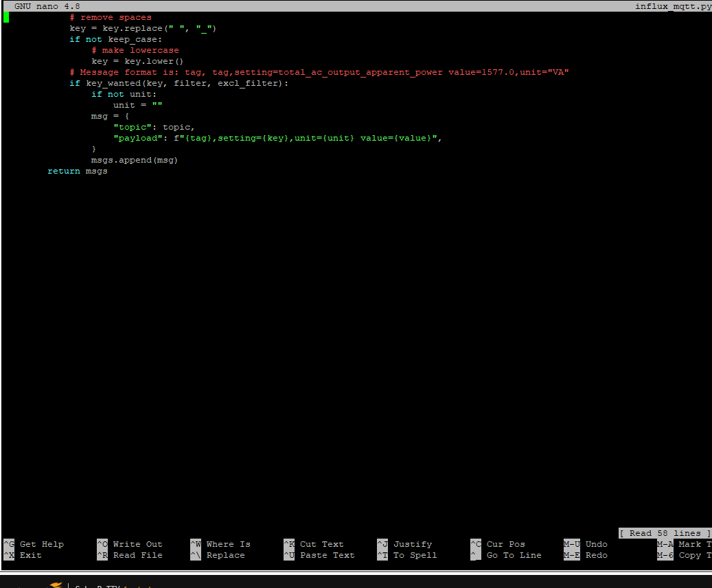Click the orange app icon in taskbar
Screen dimensions: 712x588
(x=56, y=585)
